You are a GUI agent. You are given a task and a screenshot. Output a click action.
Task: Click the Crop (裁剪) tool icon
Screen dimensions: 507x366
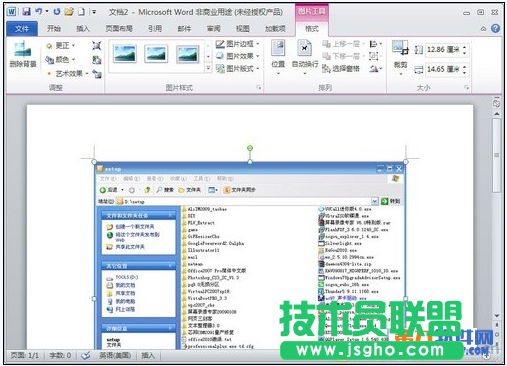(x=400, y=48)
